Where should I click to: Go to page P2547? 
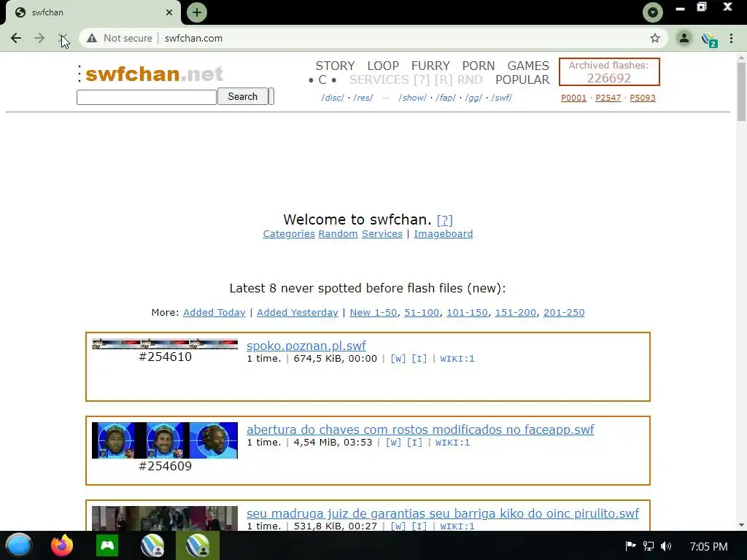tap(608, 98)
